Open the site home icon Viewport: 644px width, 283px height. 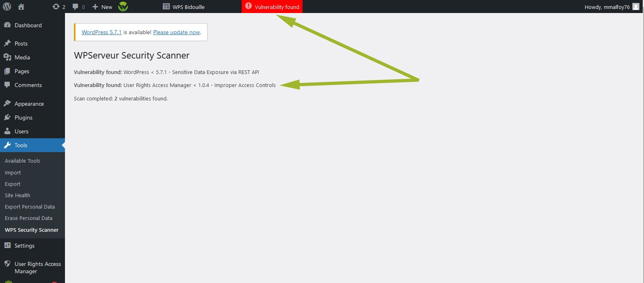[21, 7]
